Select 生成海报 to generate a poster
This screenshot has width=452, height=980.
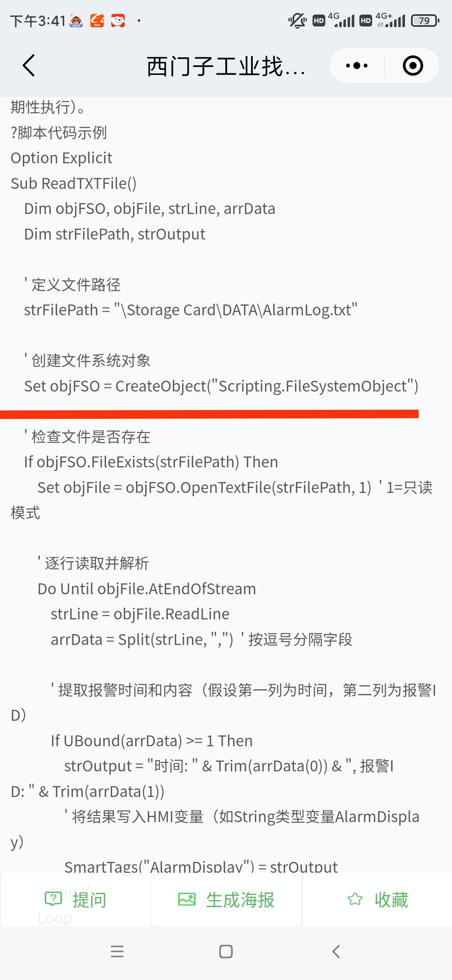(226, 900)
